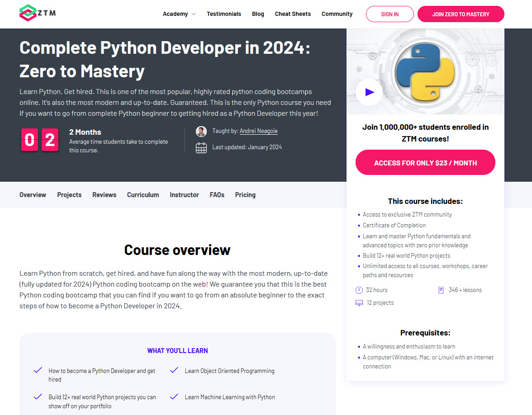532x415 pixels.
Task: Click the Sign In button
Action: 390,14
